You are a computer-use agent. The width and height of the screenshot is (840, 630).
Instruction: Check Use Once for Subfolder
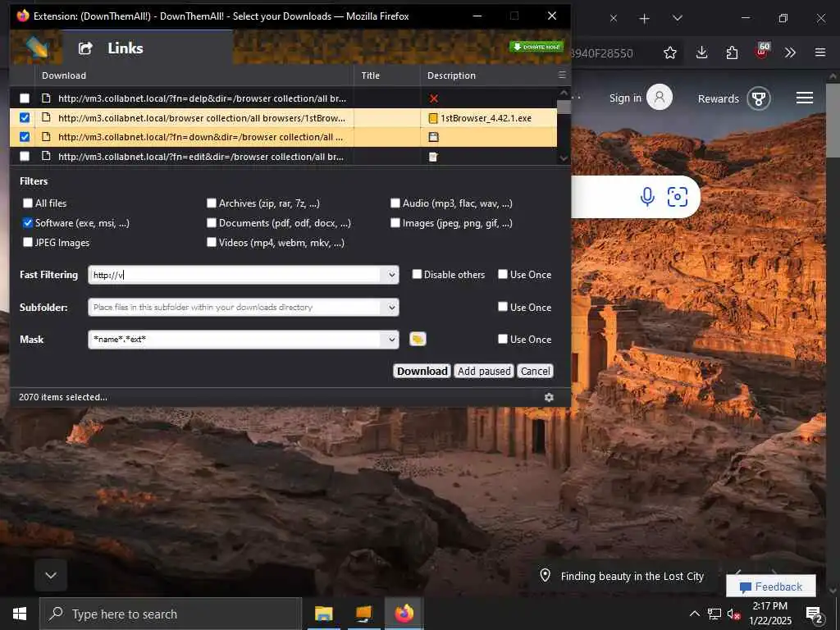503,307
